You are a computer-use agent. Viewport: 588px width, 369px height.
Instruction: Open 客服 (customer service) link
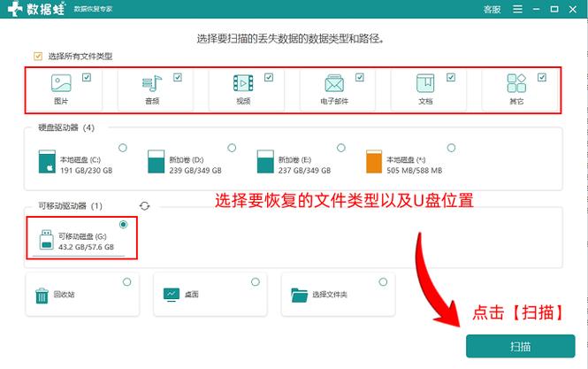492,10
